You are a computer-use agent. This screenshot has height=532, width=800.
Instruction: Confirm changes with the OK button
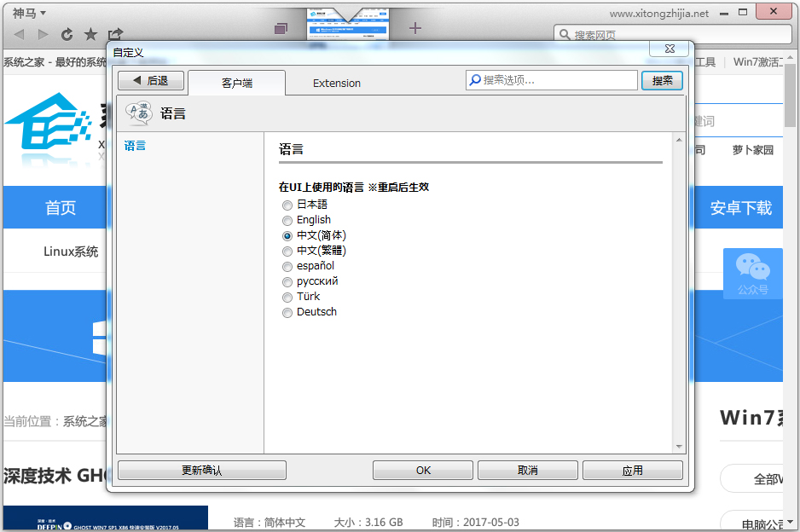(x=422, y=469)
